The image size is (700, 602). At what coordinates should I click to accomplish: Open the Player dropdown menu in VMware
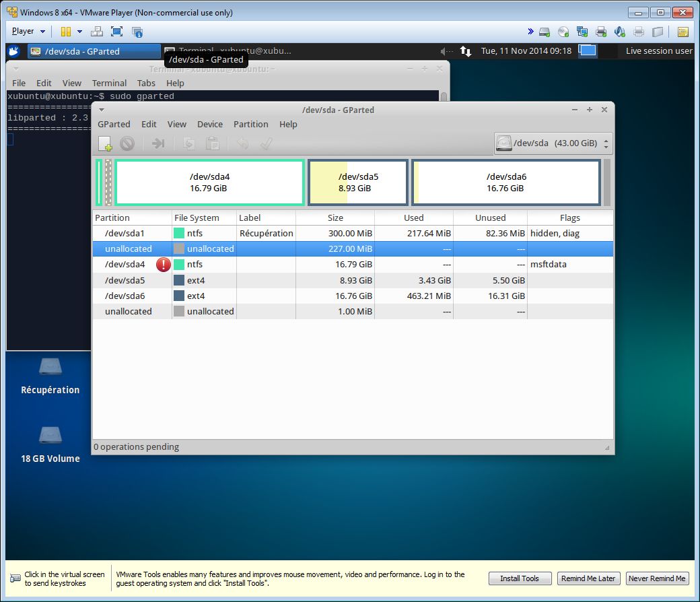tap(28, 31)
